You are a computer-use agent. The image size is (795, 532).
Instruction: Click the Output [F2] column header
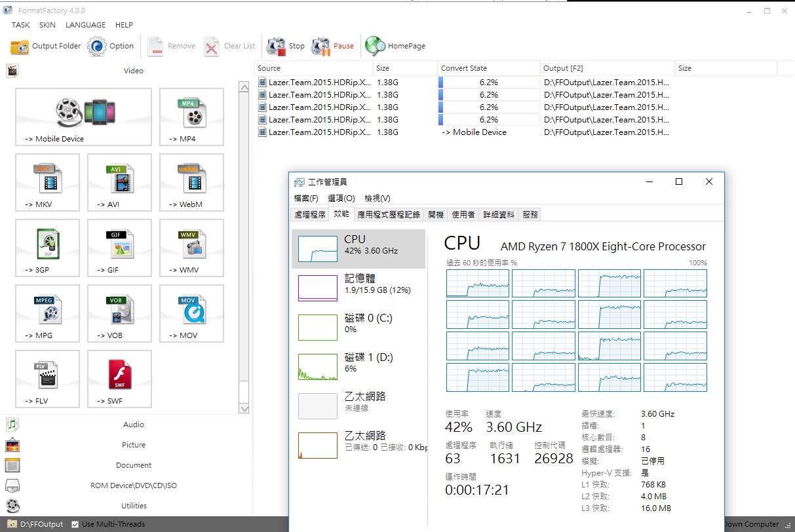608,68
